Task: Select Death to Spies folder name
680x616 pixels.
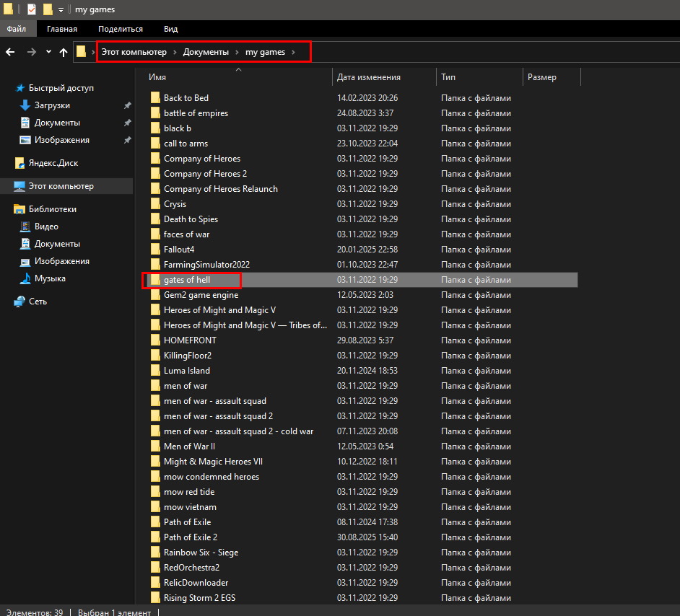Action: (191, 219)
